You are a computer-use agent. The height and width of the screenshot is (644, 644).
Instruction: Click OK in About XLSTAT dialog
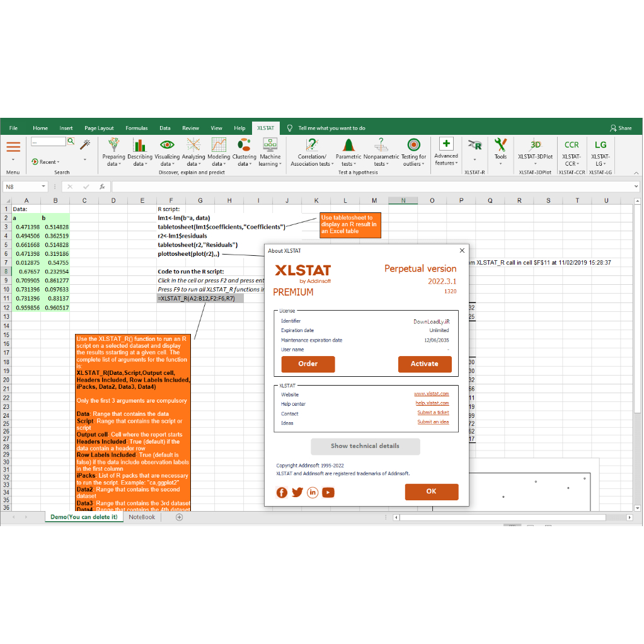[x=431, y=492]
